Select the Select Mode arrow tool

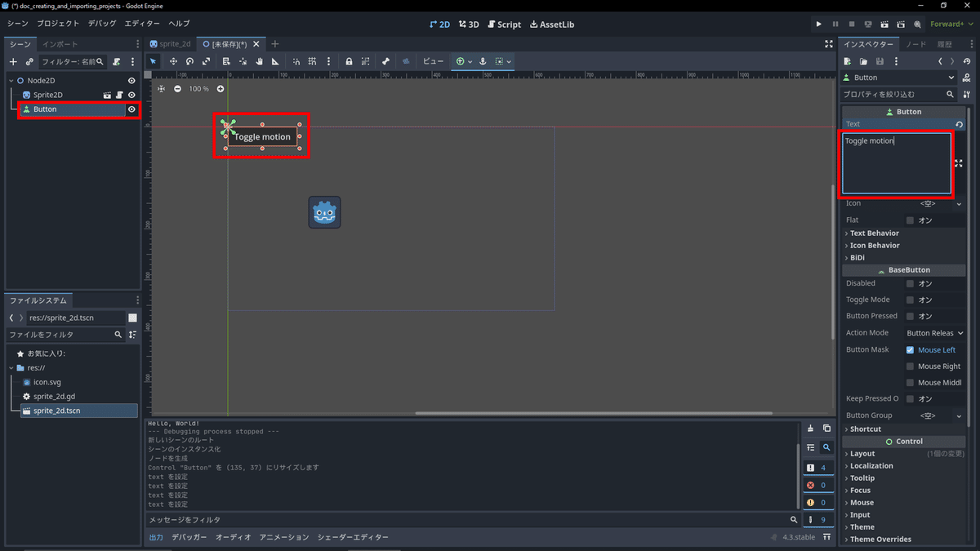[153, 61]
